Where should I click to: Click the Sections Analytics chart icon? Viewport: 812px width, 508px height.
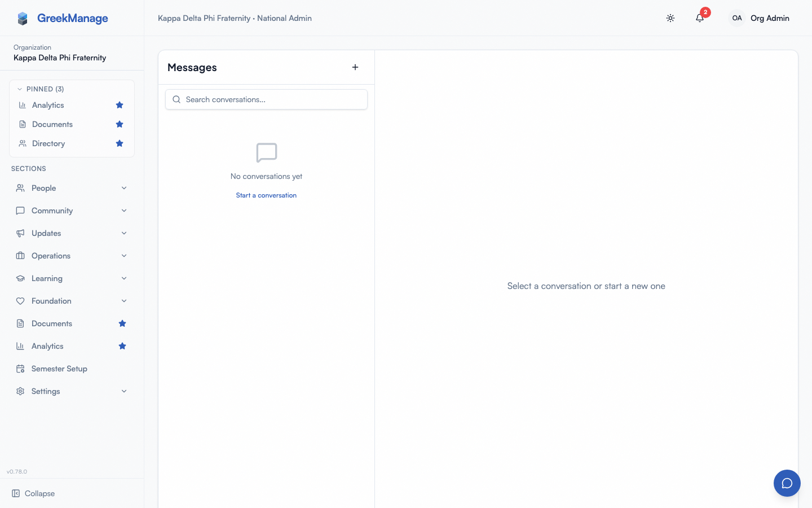(20, 346)
